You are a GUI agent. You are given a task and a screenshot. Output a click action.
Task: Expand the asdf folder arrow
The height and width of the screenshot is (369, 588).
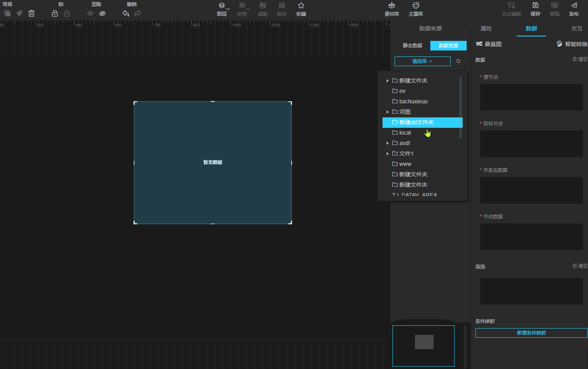click(x=387, y=143)
